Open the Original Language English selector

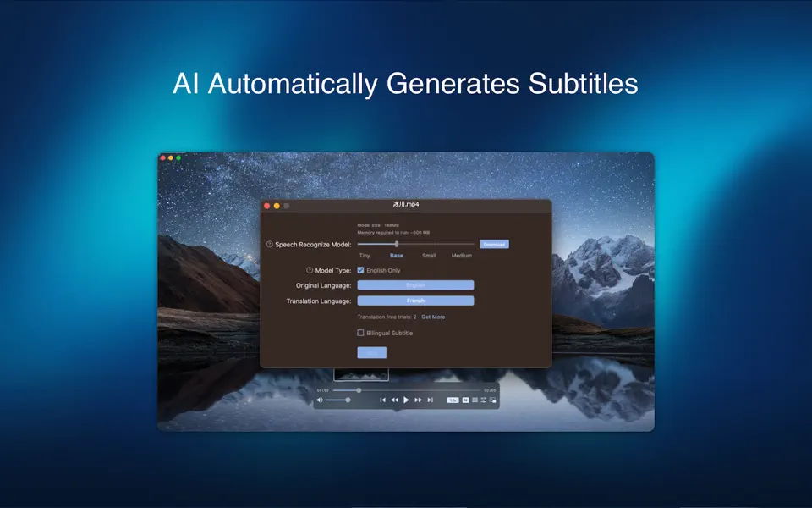[x=414, y=285]
